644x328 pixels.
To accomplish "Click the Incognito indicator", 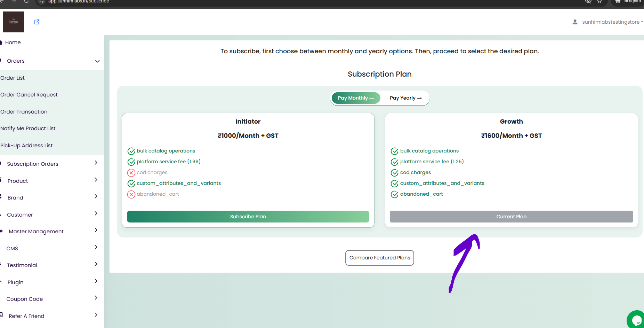I will coord(628,1).
